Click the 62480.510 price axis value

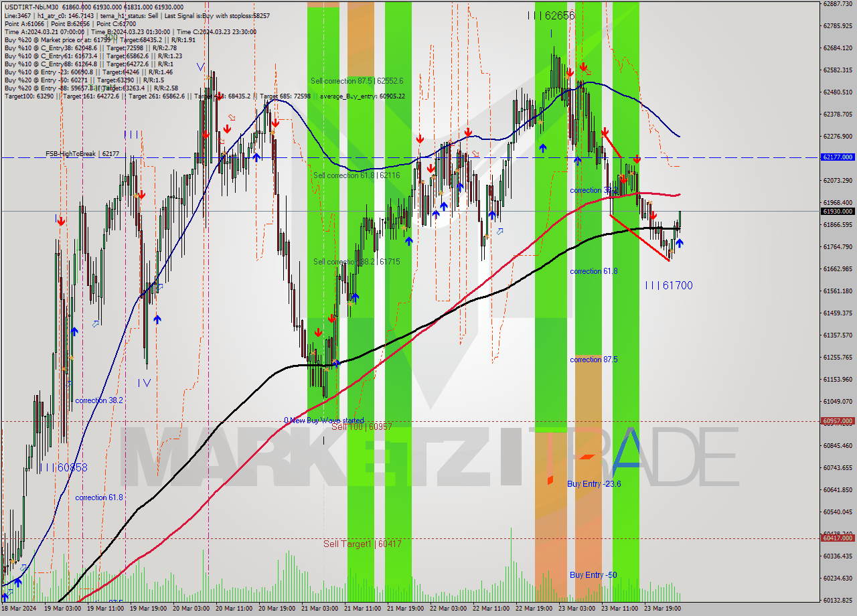[x=837, y=92]
